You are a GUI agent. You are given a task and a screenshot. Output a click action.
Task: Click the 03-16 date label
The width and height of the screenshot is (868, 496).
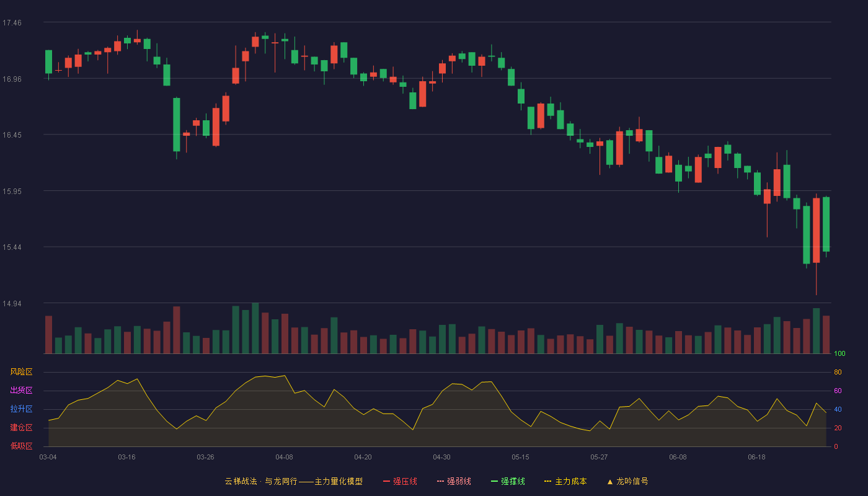click(126, 457)
